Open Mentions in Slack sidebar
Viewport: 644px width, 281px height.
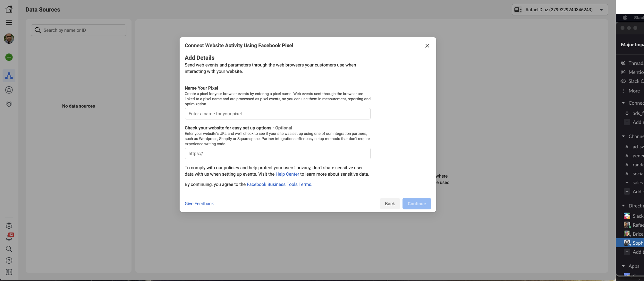click(x=632, y=72)
